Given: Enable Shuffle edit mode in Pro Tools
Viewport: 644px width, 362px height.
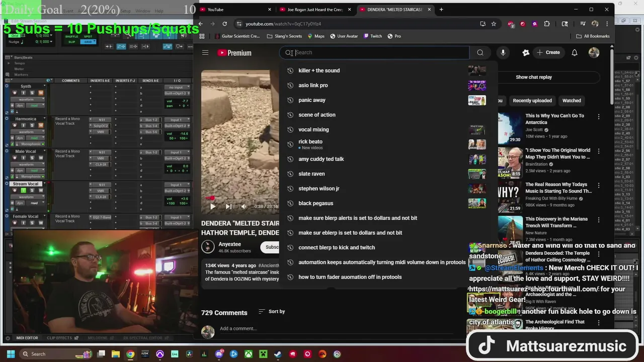Looking at the screenshot, I should pyautogui.click(x=71, y=37).
